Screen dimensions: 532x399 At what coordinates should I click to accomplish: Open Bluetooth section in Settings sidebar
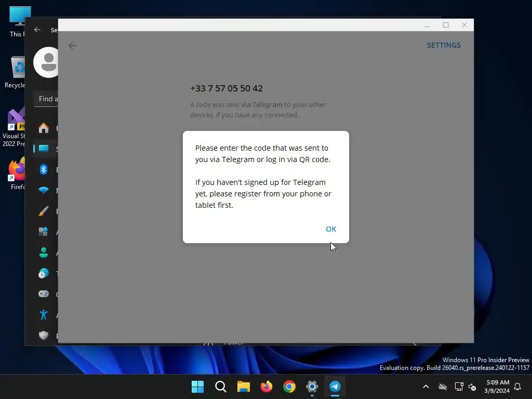(x=44, y=169)
